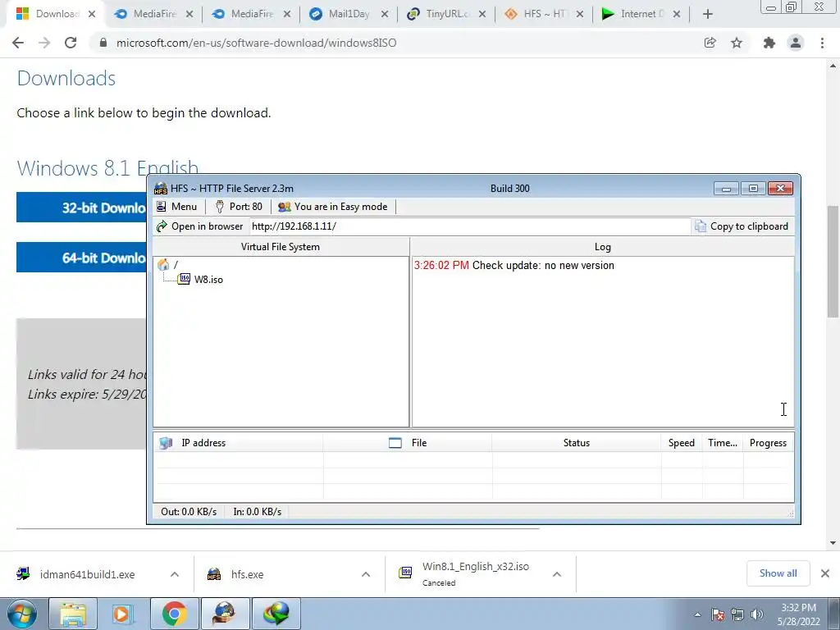Image resolution: width=840 pixels, height=630 pixels.
Task: Click the page scrollbar down arrow
Action: [x=833, y=543]
